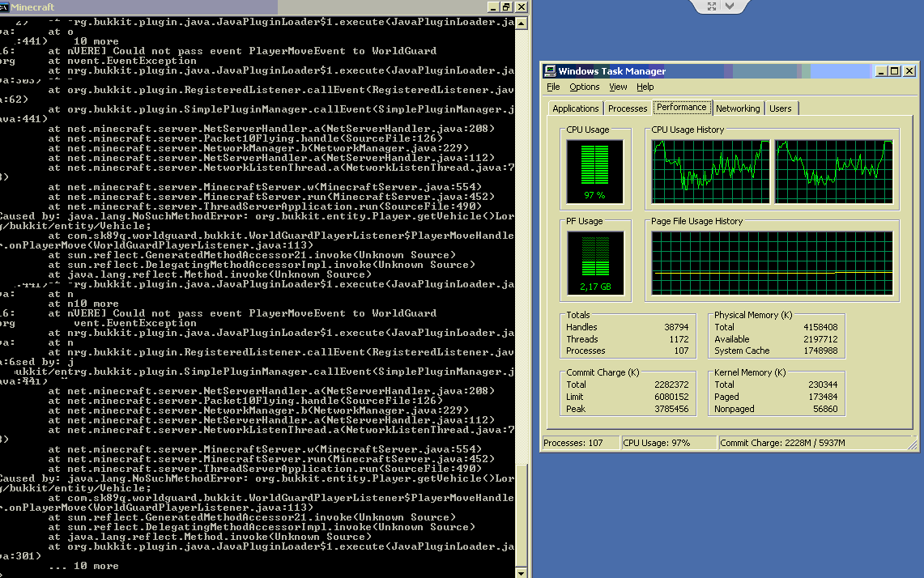Switch to the Networking tab

(738, 108)
